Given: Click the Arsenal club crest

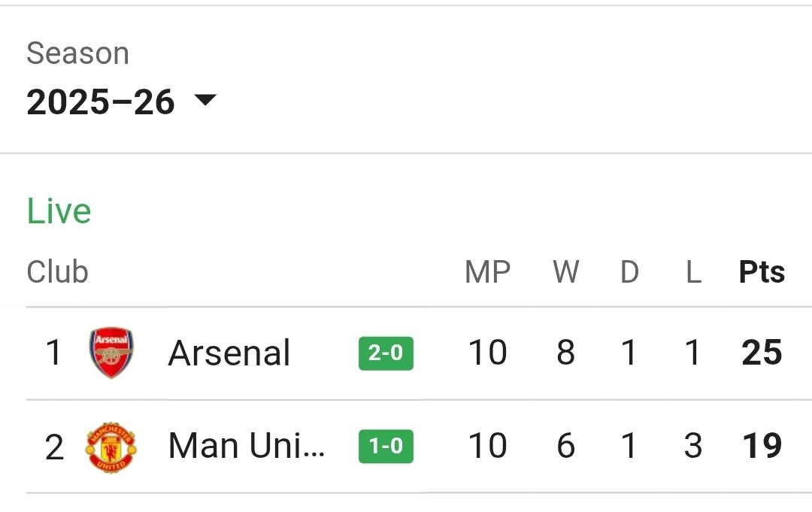Looking at the screenshot, I should tap(111, 353).
